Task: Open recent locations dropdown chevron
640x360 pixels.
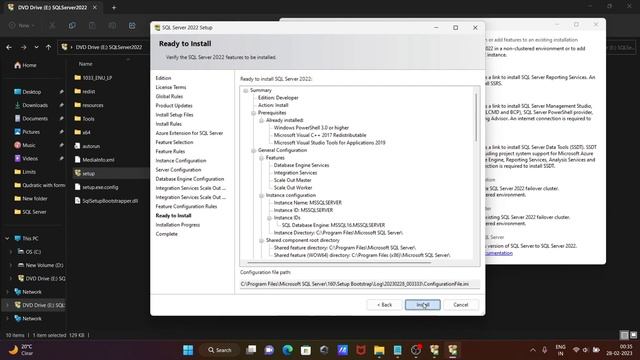Action: [x=36, y=47]
